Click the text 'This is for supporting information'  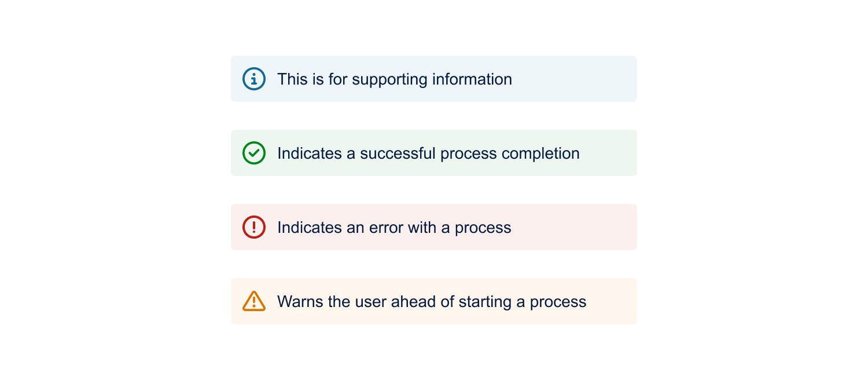[x=395, y=79]
